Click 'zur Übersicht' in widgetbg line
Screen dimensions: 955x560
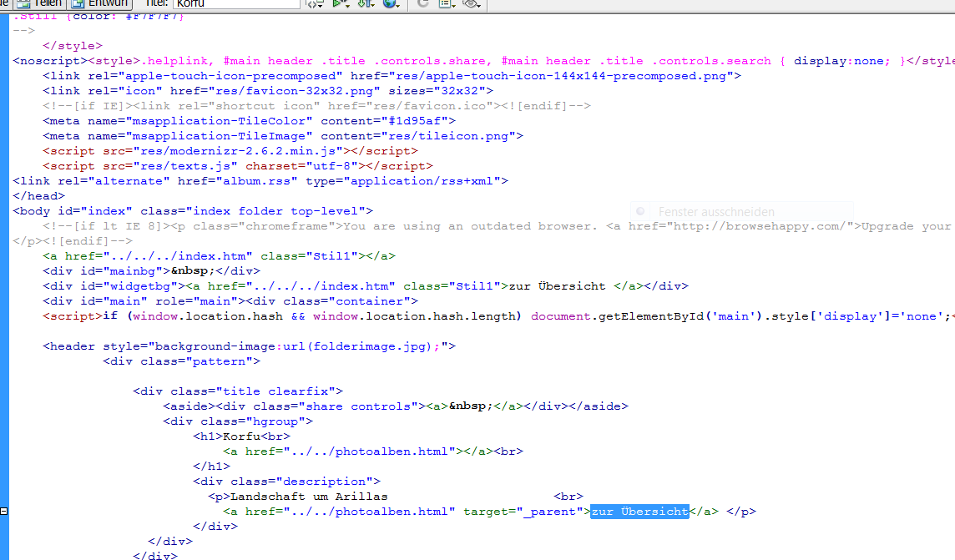pyautogui.click(x=558, y=286)
